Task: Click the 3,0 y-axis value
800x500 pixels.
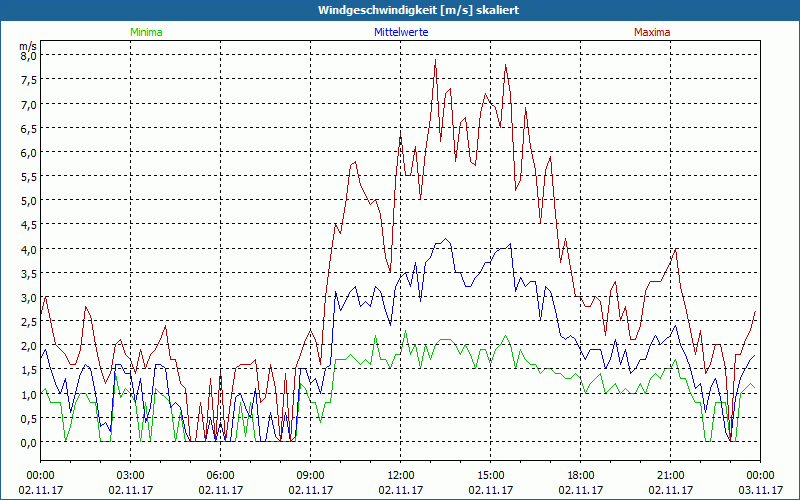Action: [x=28, y=298]
